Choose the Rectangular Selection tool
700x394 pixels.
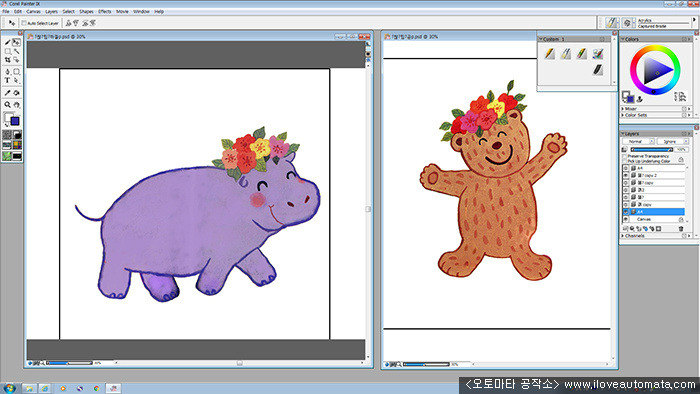coord(7,51)
